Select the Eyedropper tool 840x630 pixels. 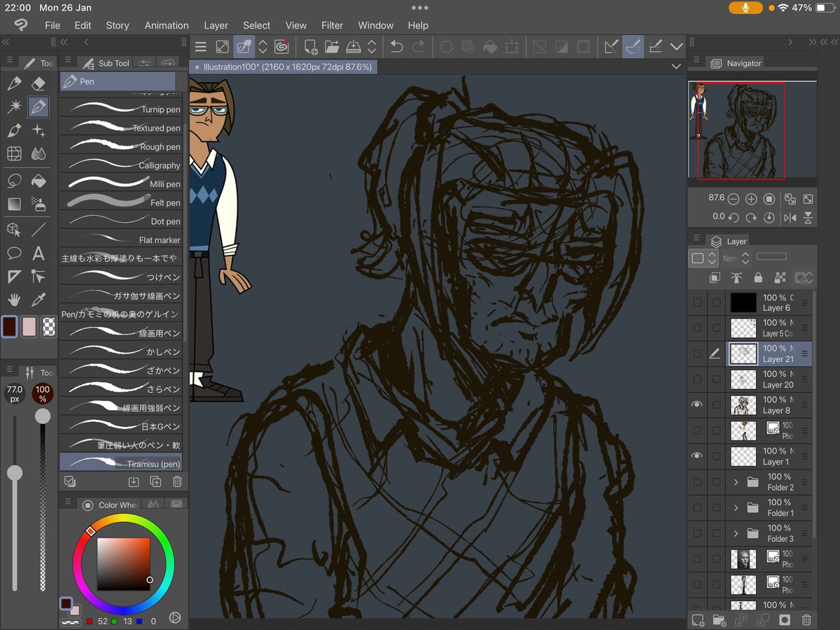click(38, 300)
